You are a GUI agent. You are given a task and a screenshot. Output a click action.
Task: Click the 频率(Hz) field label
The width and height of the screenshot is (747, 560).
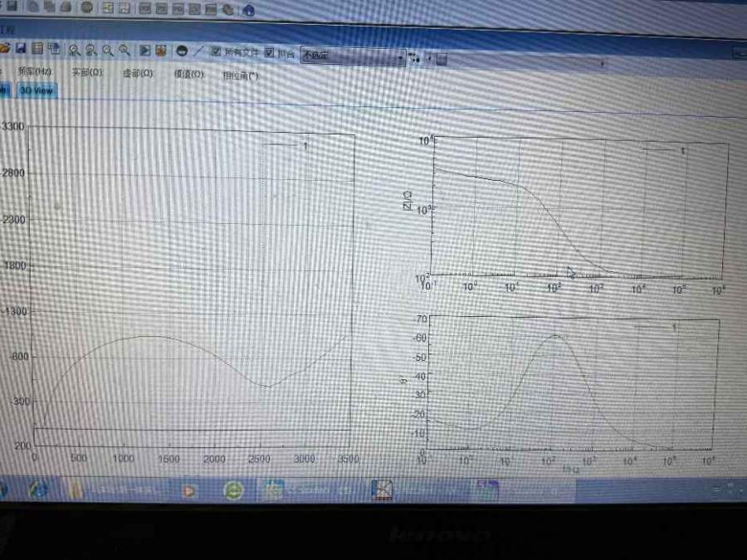35,72
